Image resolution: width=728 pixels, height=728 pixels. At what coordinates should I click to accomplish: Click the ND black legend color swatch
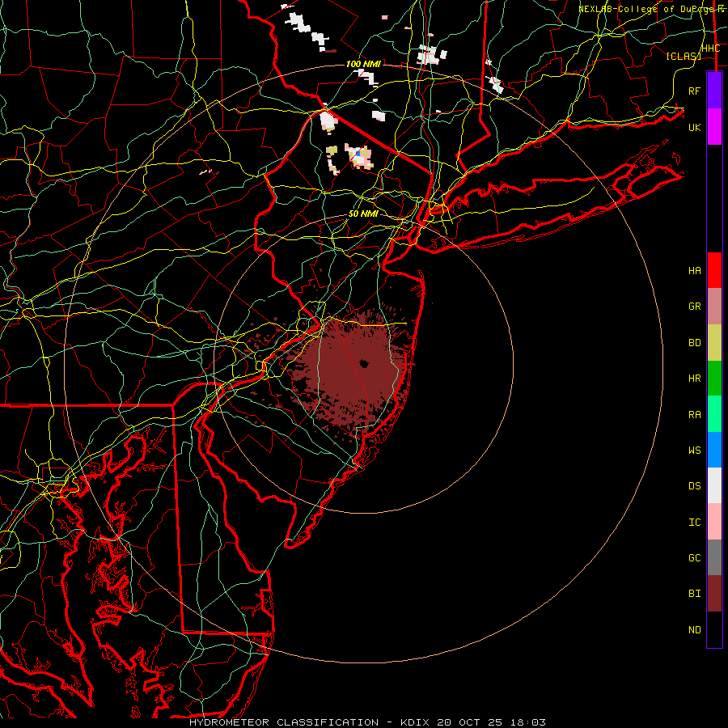point(714,629)
